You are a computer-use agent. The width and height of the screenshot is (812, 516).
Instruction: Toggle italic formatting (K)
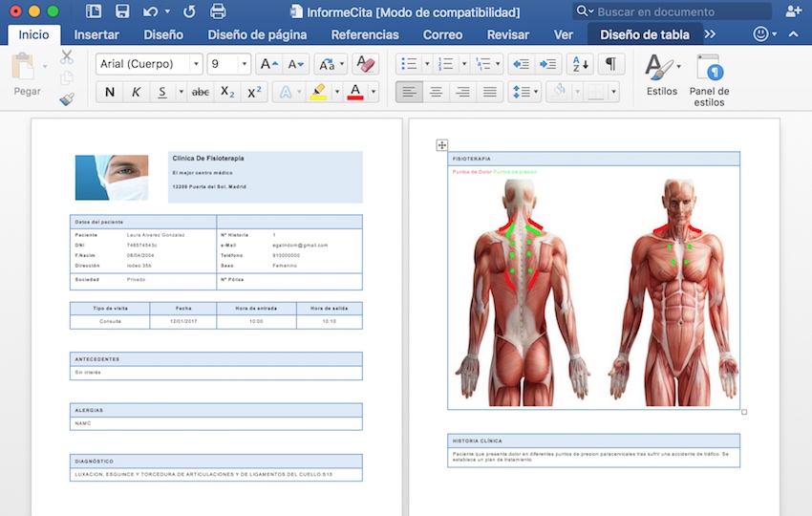click(136, 92)
